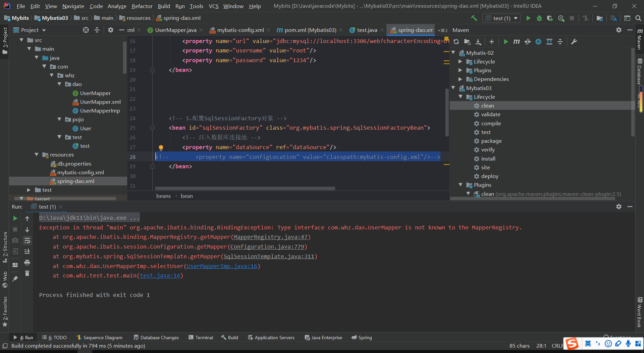
Task: Start debugging with the bug icon
Action: point(539,18)
